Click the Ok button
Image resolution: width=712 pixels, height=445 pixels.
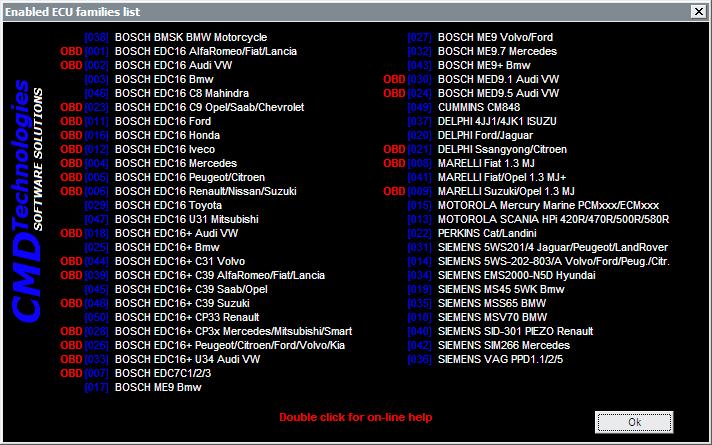(x=634, y=422)
